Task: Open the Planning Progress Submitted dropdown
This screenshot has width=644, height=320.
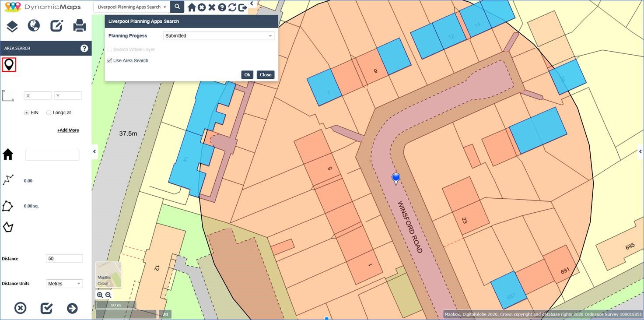Action: pyautogui.click(x=219, y=36)
